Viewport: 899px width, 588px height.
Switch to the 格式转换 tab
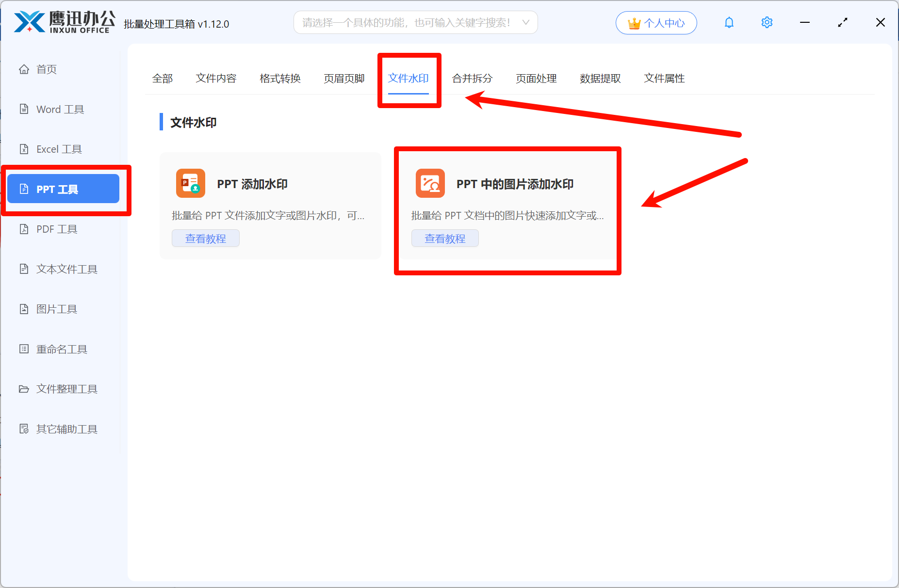tap(280, 79)
